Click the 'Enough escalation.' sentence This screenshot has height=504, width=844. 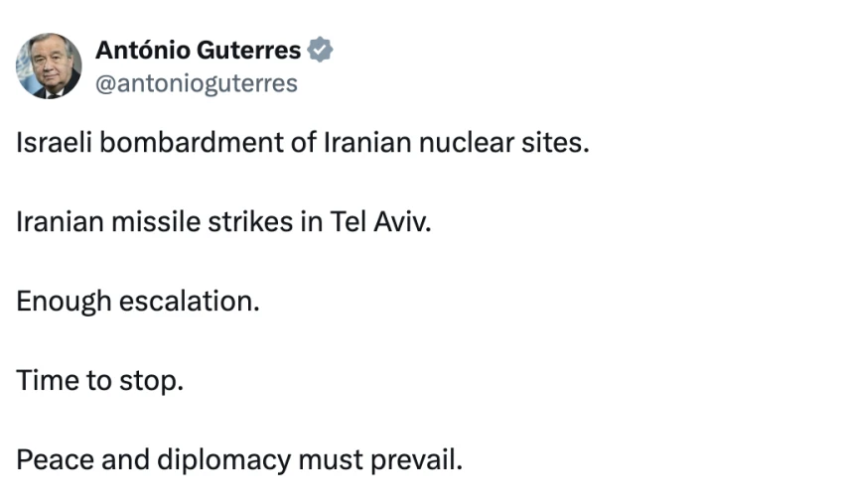138,302
